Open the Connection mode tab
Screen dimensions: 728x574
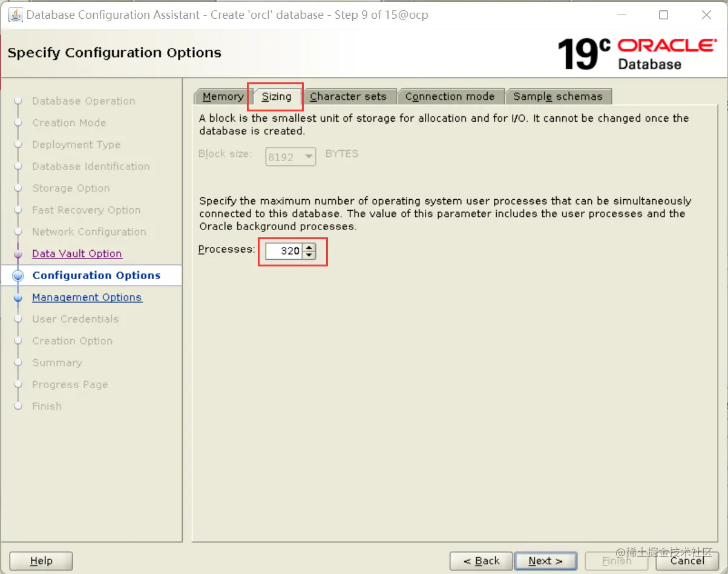(450, 96)
